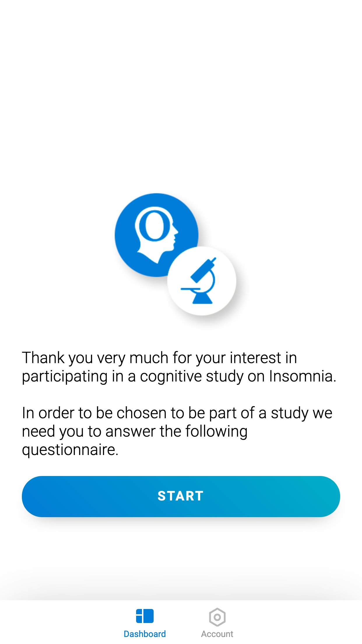Tap the thank-you message paragraph
362x644 pixels.
pyautogui.click(x=175, y=367)
